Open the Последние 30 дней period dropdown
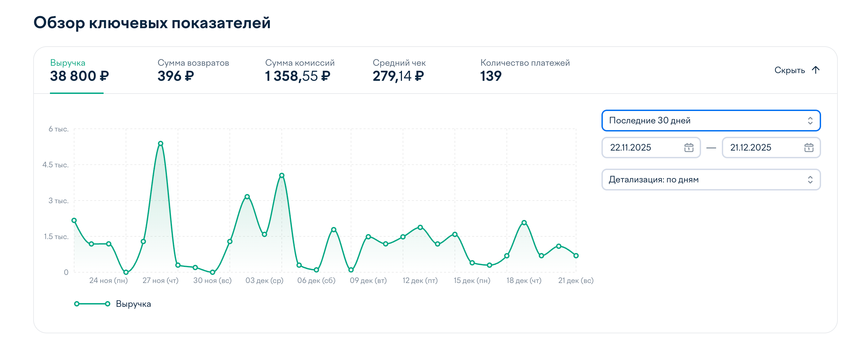Viewport: 868px width, 339px height. point(711,121)
